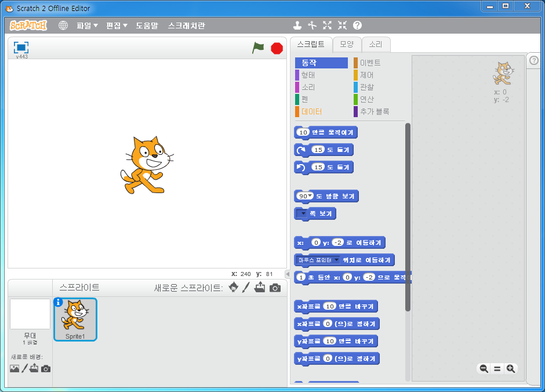The height and width of the screenshot is (392, 545).
Task: Stop the project with the red stop sign
Action: (277, 48)
